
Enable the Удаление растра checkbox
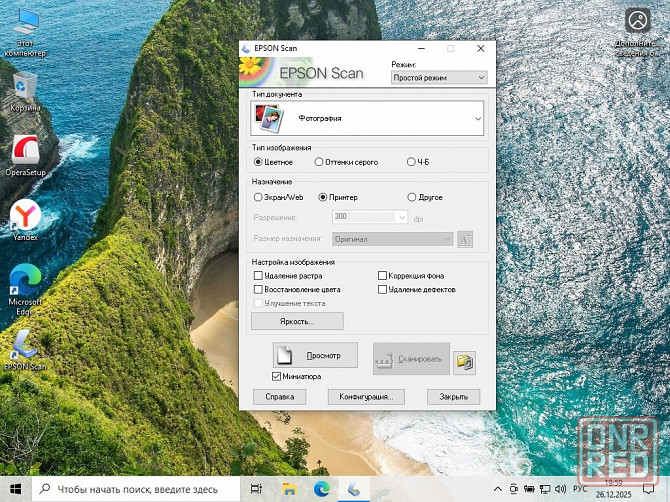[259, 275]
